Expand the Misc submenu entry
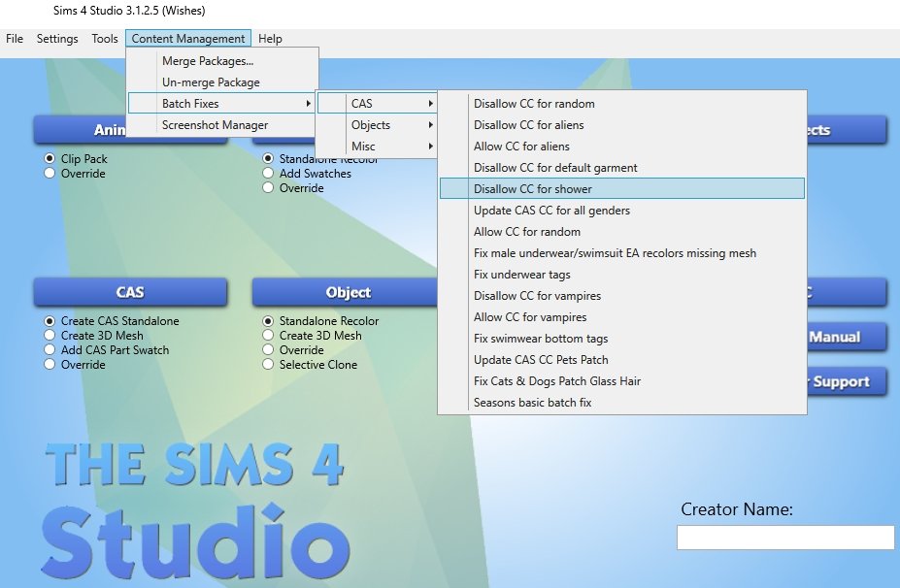The height and width of the screenshot is (588, 900). pos(377,146)
